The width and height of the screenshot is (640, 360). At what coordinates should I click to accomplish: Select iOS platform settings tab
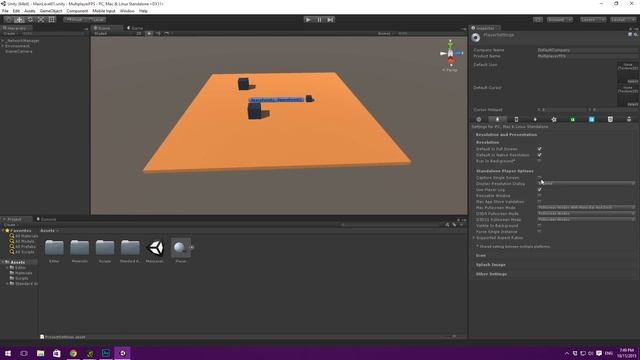[516, 120]
